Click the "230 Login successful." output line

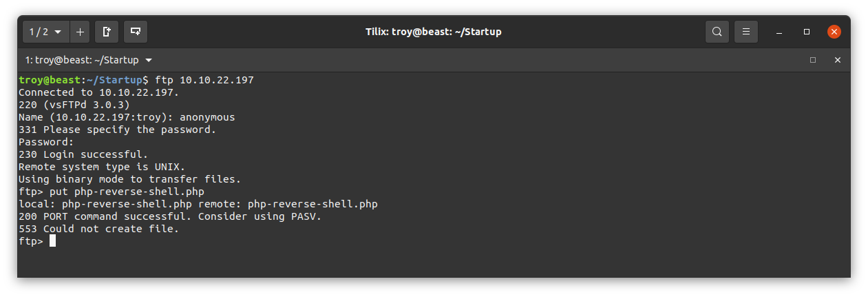pyautogui.click(x=83, y=154)
